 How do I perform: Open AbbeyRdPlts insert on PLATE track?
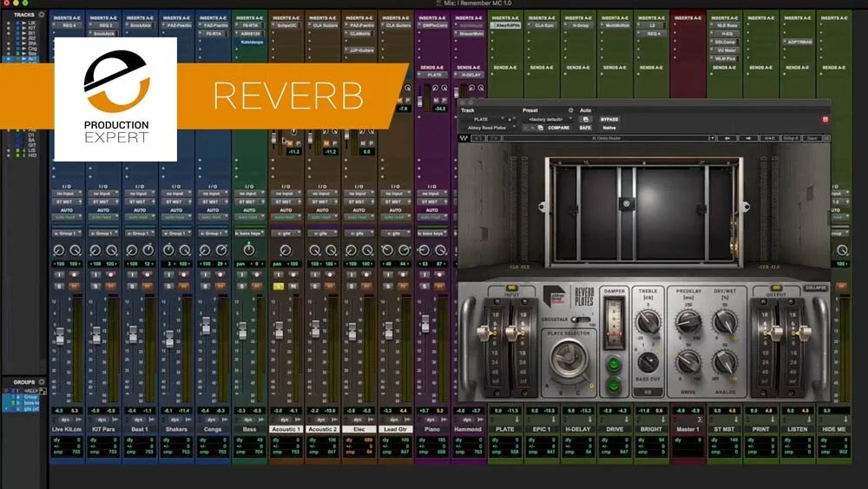coord(505,25)
